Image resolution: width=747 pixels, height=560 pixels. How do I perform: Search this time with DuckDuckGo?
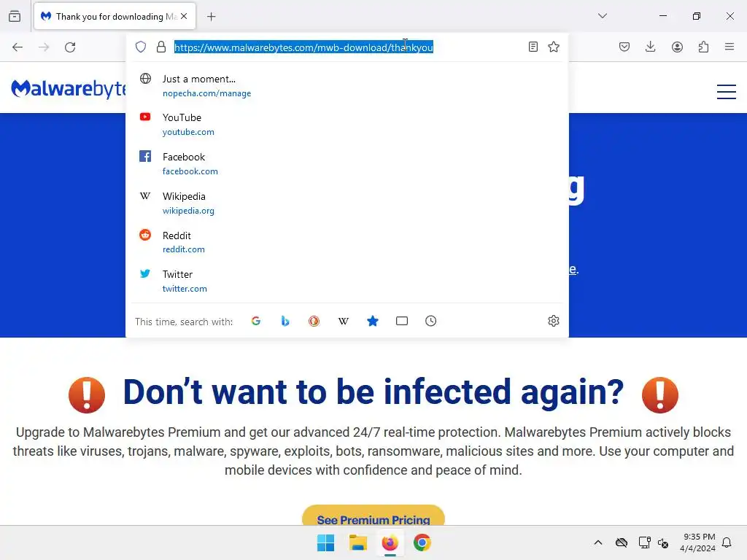tap(314, 321)
